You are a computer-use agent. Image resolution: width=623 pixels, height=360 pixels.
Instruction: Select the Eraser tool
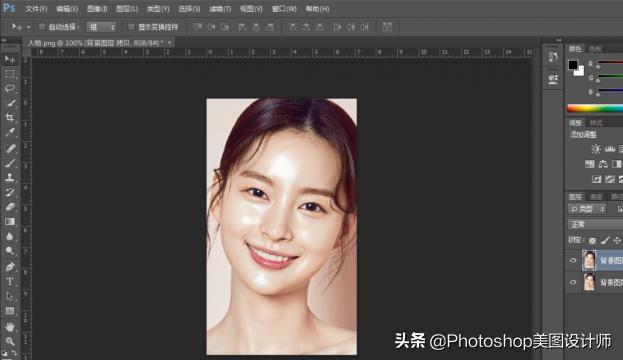10,207
